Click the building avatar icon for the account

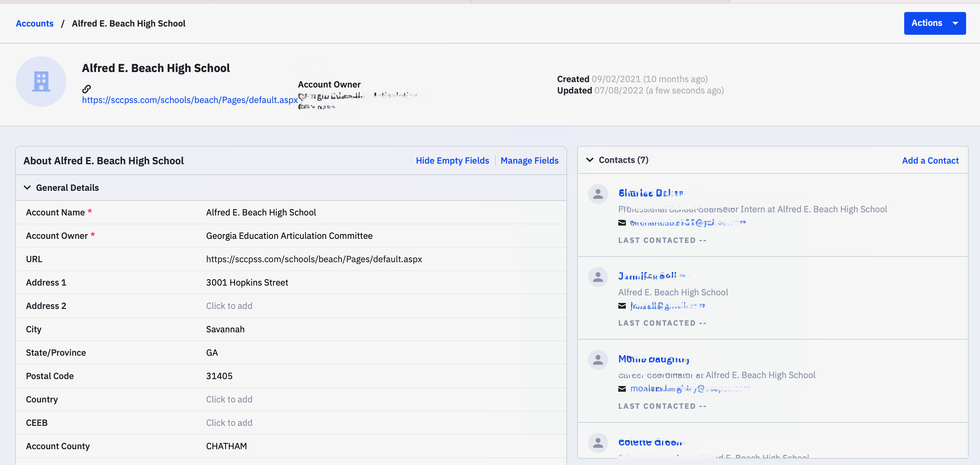pyautogui.click(x=41, y=82)
